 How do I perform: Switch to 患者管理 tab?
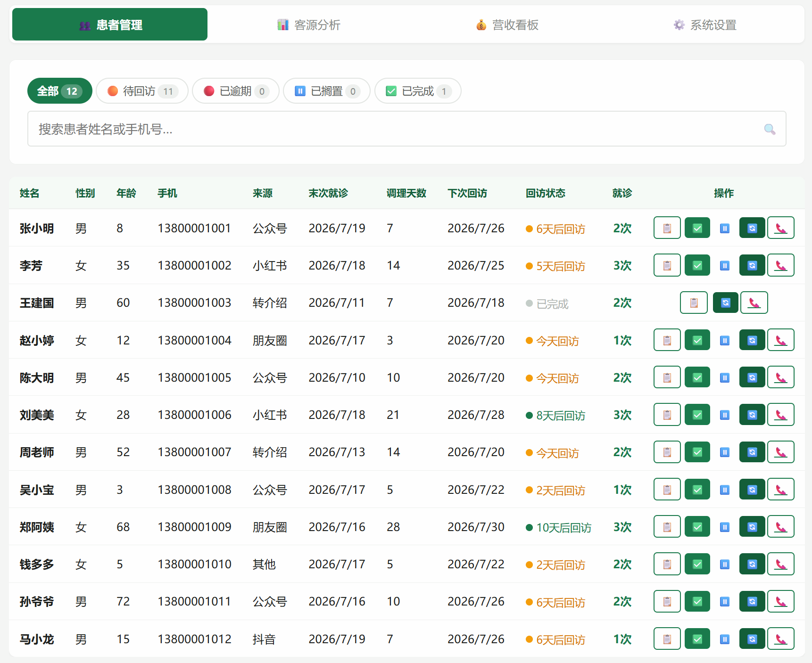tap(110, 25)
